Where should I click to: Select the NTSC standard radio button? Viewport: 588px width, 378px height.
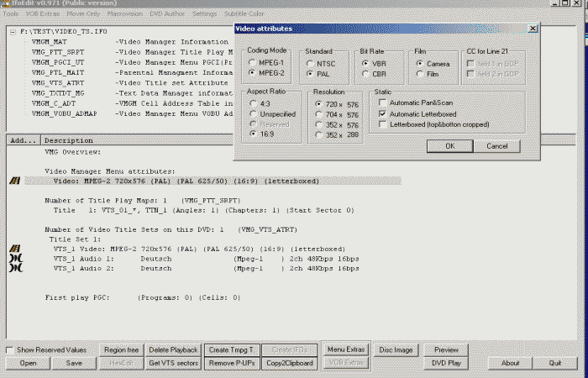(311, 63)
